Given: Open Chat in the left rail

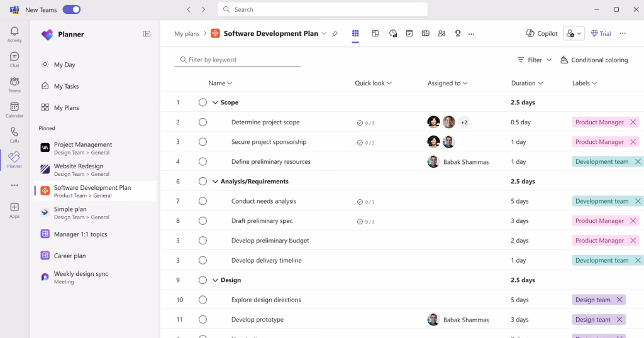Looking at the screenshot, I should click(14, 57).
